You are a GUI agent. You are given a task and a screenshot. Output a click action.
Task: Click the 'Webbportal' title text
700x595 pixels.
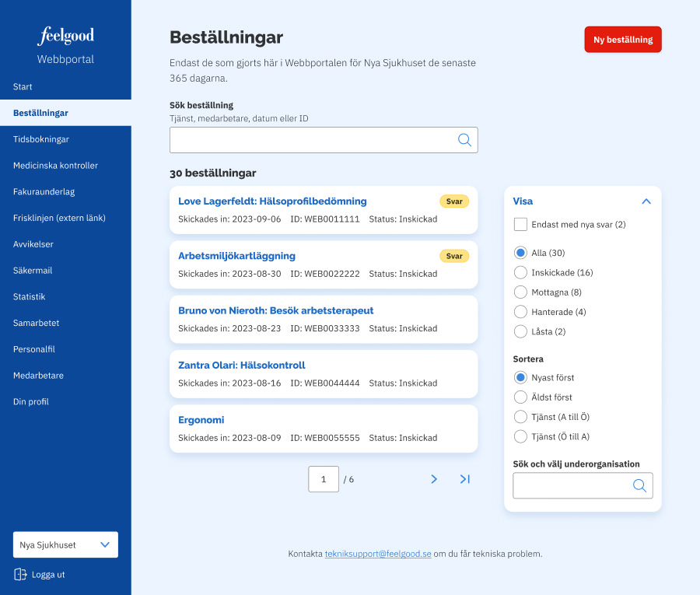tap(65, 59)
